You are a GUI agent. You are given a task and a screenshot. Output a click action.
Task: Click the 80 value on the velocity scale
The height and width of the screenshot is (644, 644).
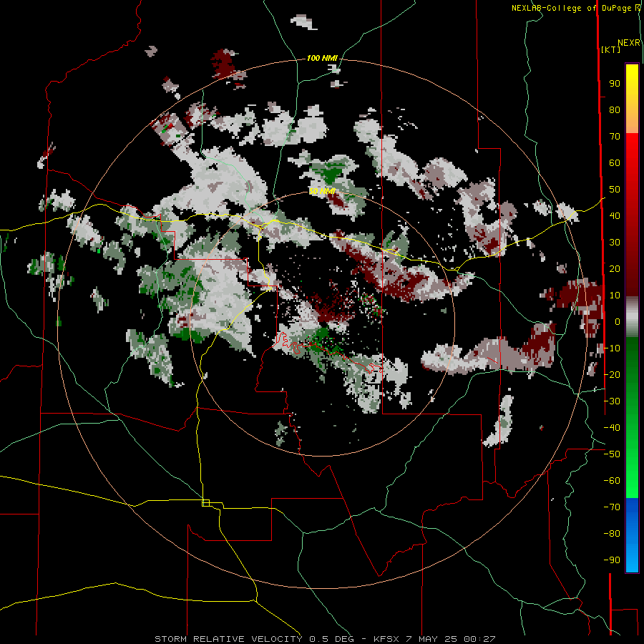(x=615, y=110)
